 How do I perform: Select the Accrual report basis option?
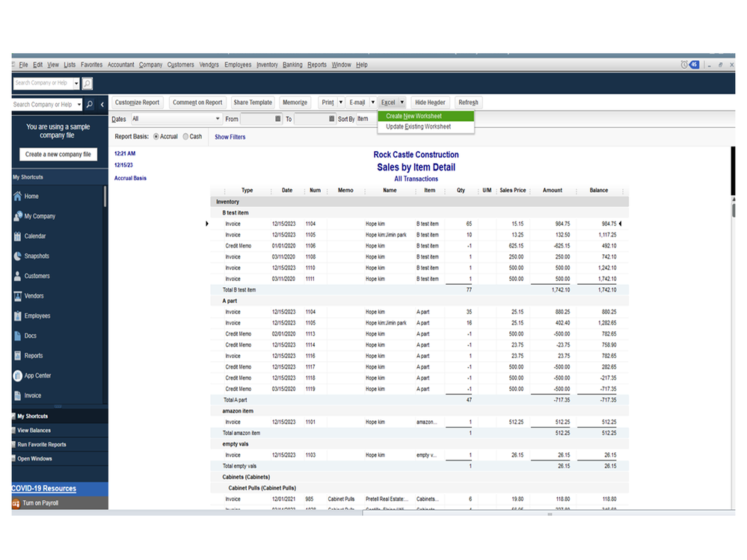coord(156,137)
